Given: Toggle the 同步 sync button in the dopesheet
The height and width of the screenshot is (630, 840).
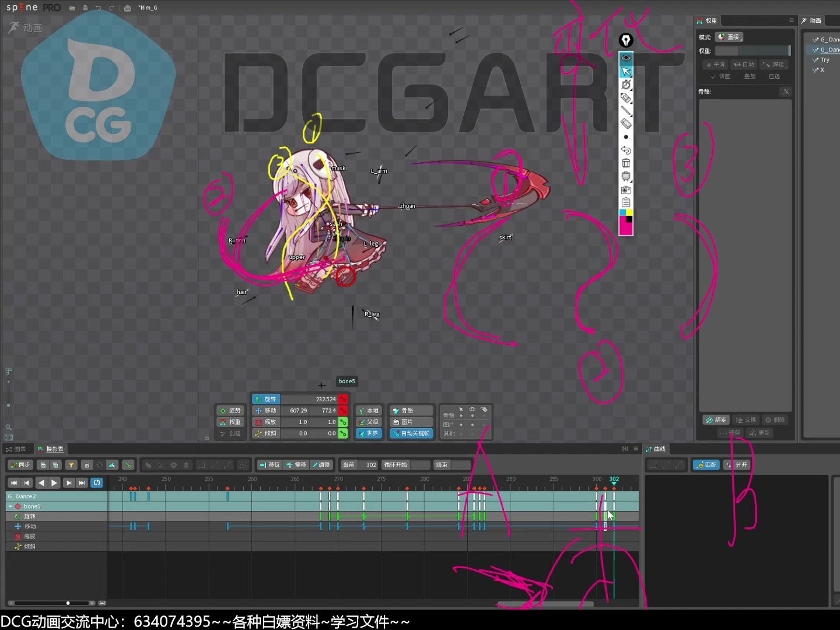Looking at the screenshot, I should 20,465.
